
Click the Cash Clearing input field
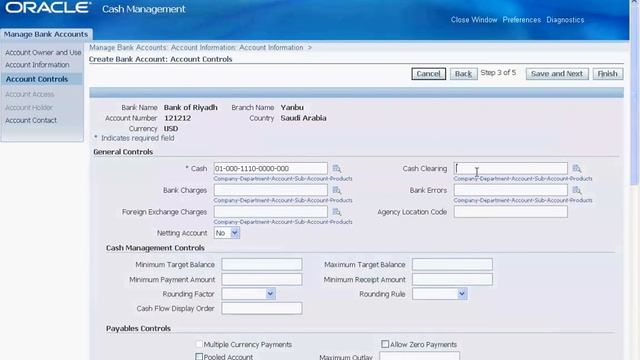tap(510, 169)
